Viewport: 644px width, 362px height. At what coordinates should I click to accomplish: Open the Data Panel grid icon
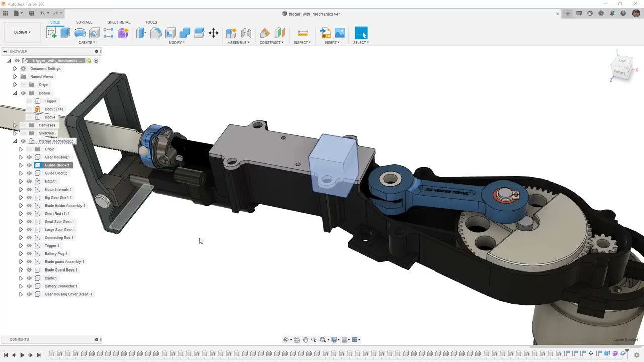(x=6, y=14)
